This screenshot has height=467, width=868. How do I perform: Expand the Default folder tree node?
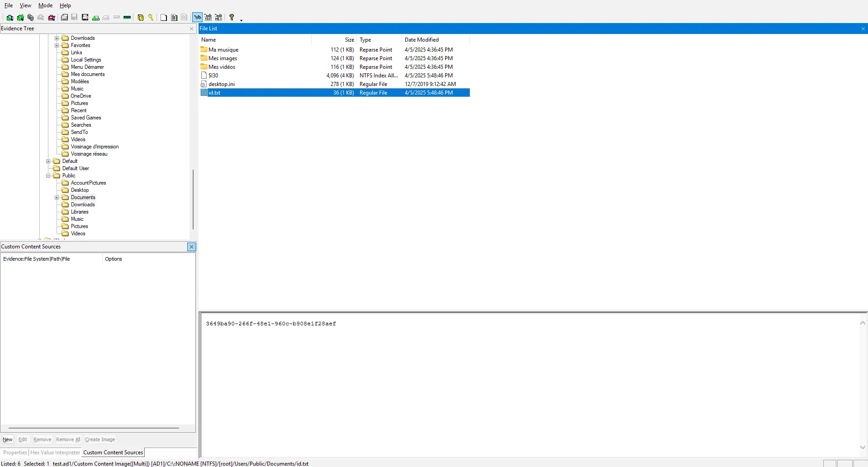(x=48, y=161)
